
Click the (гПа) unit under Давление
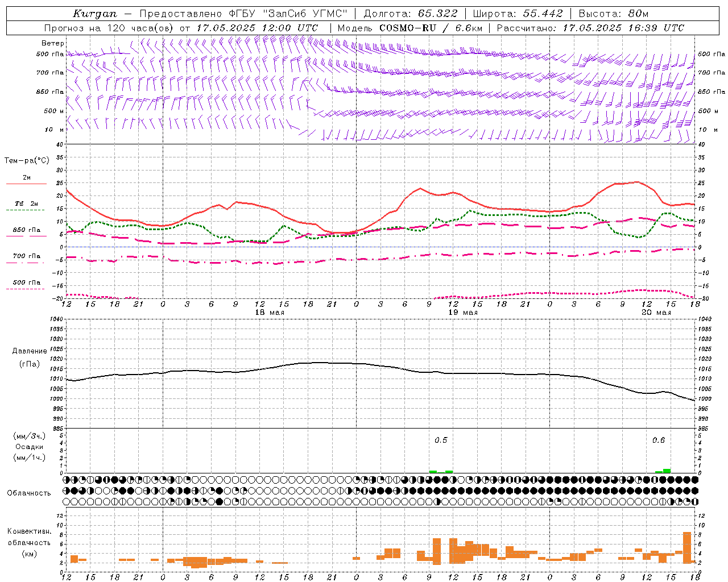pos(30,364)
